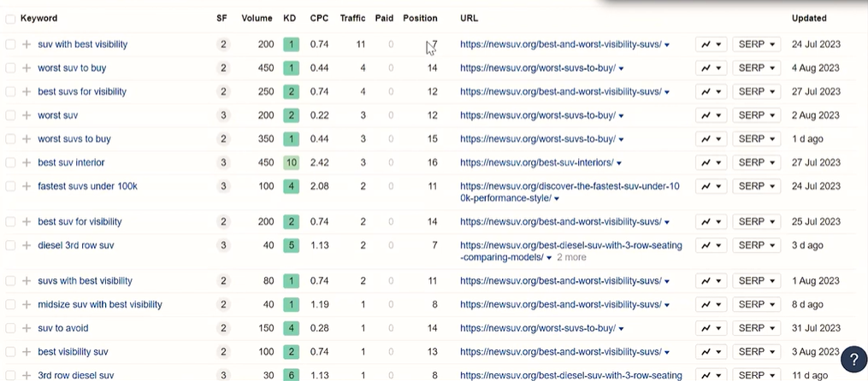
Task: Open SERP dropdown for 'worst suvs to buy'
Action: (x=756, y=139)
